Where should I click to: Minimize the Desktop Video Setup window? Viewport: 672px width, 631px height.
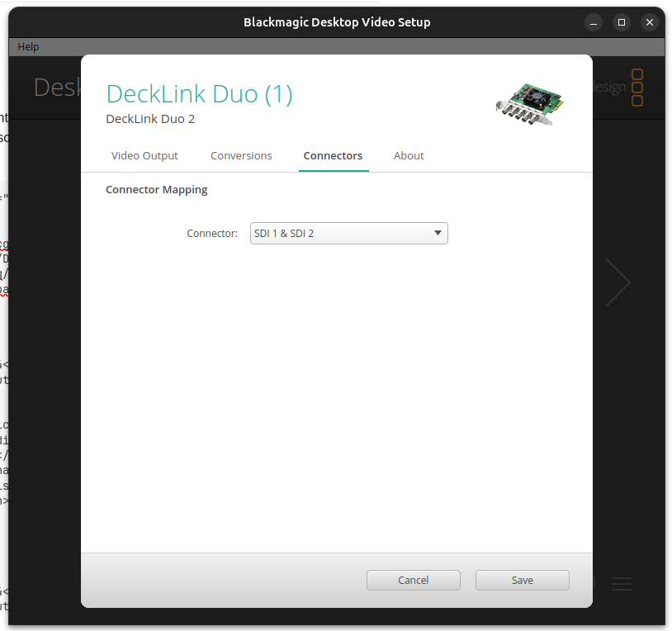[594, 22]
